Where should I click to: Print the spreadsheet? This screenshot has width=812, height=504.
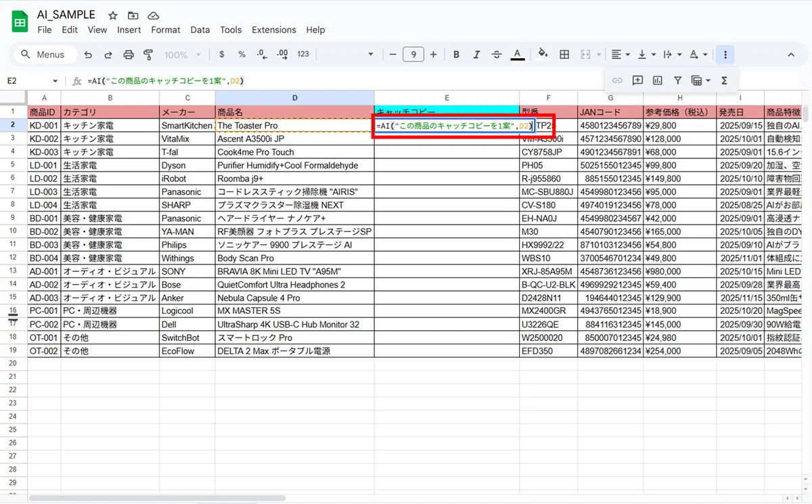[129, 55]
